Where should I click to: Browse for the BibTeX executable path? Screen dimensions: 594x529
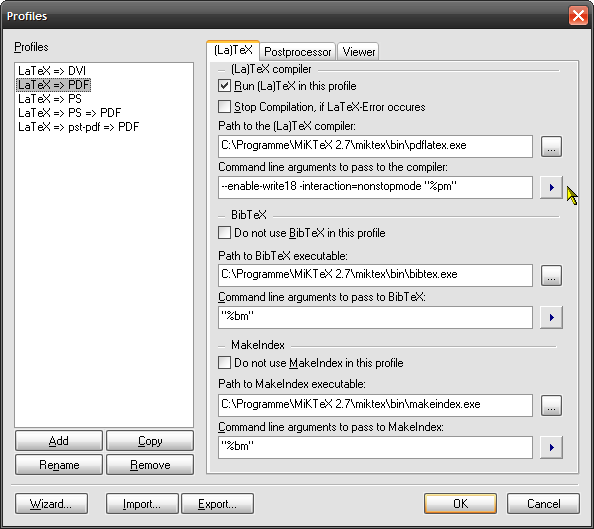pos(551,275)
